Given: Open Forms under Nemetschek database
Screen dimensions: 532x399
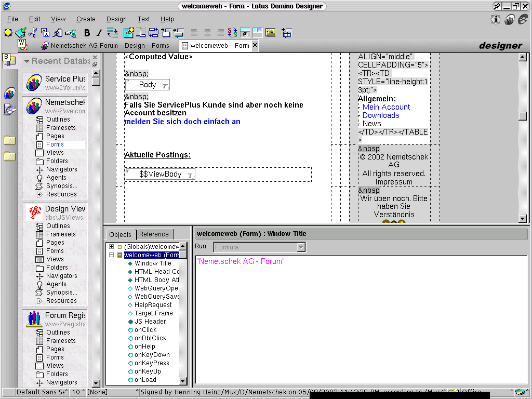Looking at the screenshot, I should 55,144.
